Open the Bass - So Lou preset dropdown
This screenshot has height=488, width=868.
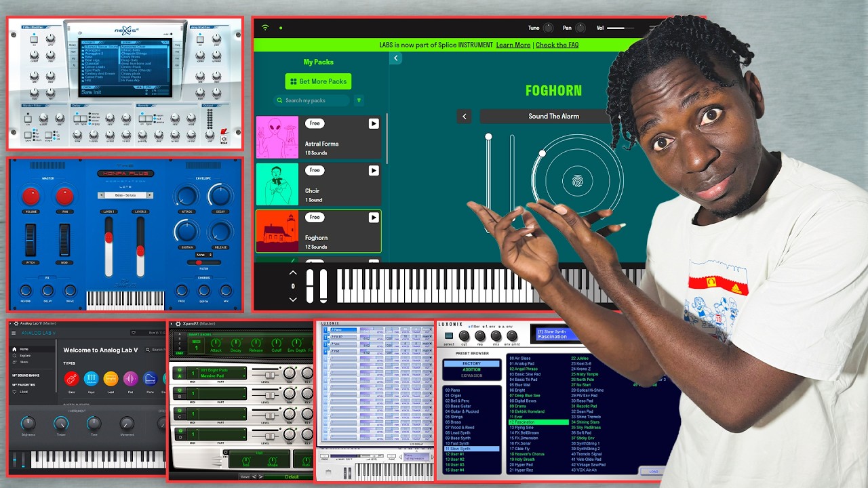(125, 195)
